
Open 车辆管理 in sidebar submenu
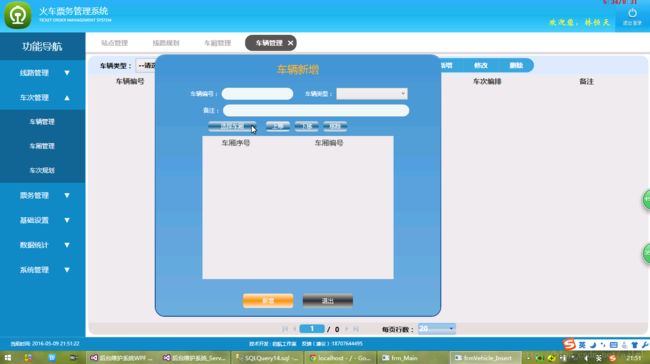point(42,122)
